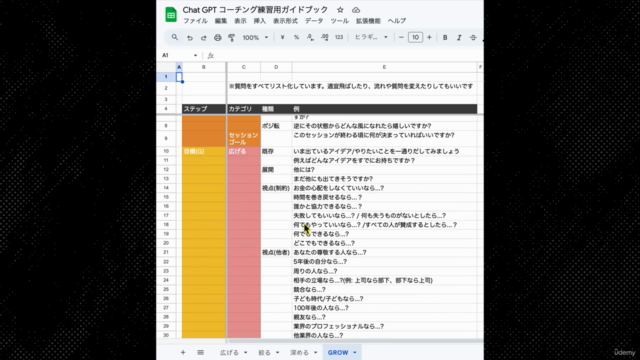This screenshot has height=360, width=640.
Task: Open the 挿入 menu
Action: tap(260, 21)
